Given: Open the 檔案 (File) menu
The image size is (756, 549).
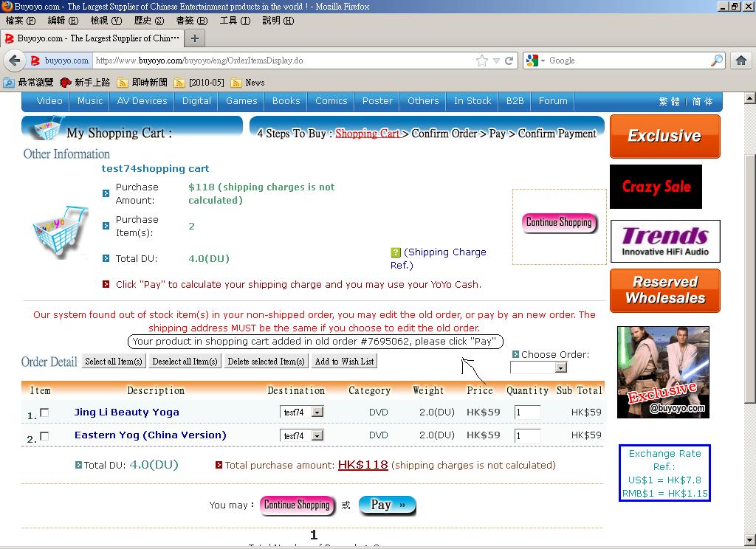Looking at the screenshot, I should coord(20,21).
